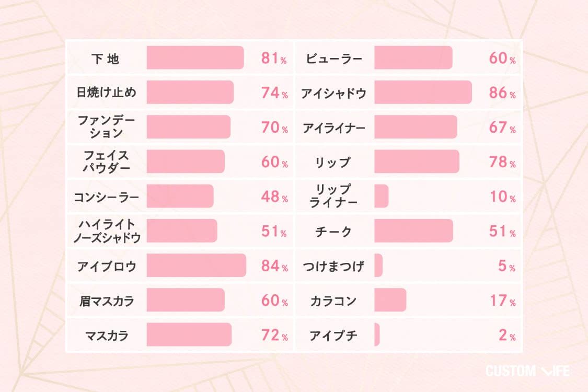Select the アイプチ label
Screen dimensions: 588x392
coord(333,336)
